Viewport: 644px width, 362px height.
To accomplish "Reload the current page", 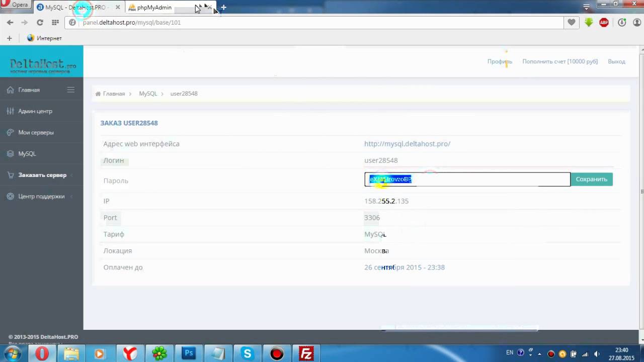I will point(40,23).
